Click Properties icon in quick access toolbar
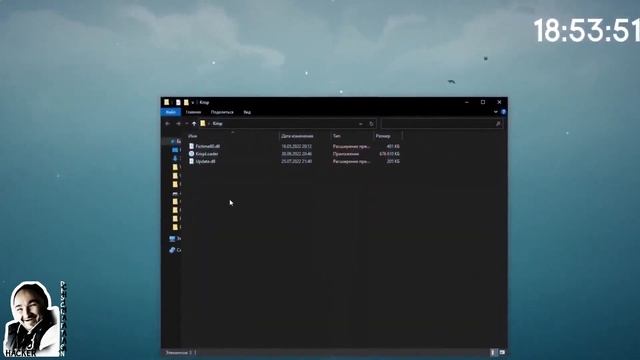 pyautogui.click(x=178, y=102)
